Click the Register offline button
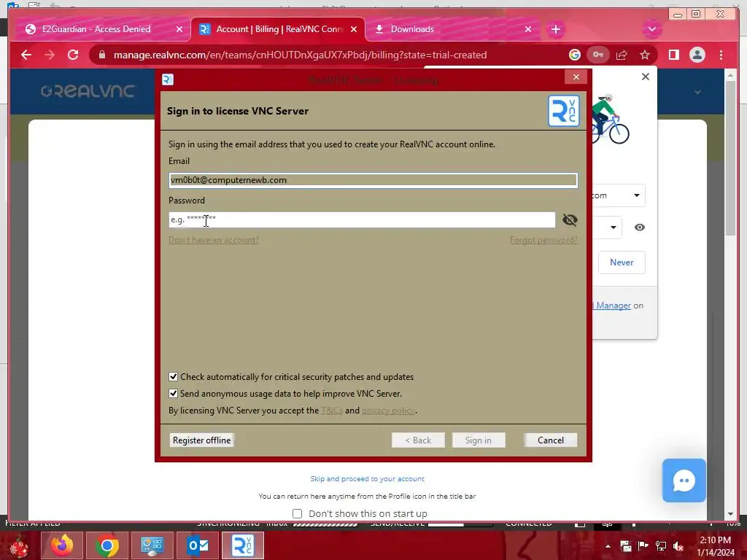The image size is (747, 560). (x=201, y=440)
